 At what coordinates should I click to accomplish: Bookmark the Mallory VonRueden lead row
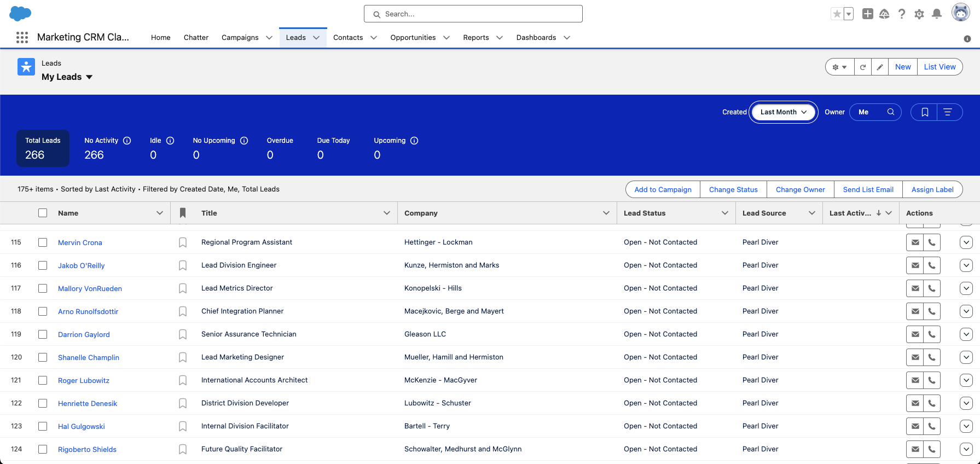pyautogui.click(x=183, y=288)
